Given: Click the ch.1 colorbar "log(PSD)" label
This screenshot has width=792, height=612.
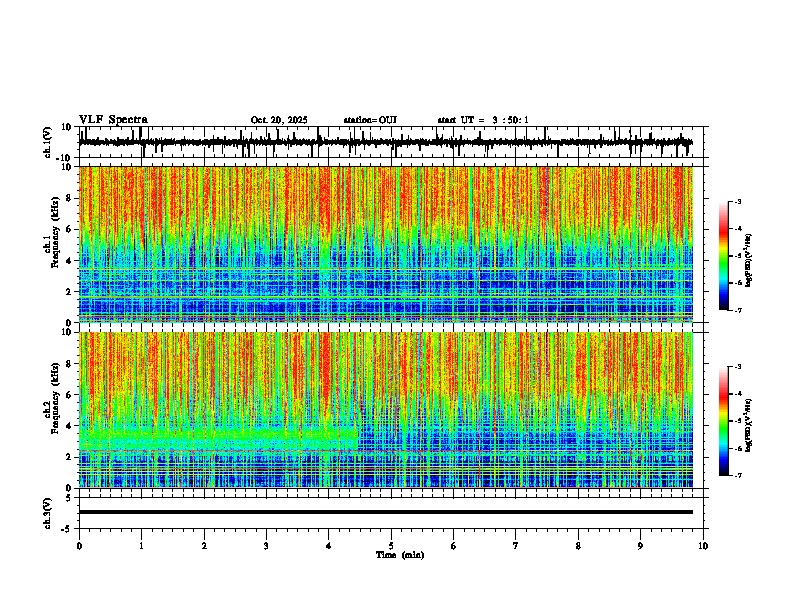Looking at the screenshot, I should click(749, 260).
